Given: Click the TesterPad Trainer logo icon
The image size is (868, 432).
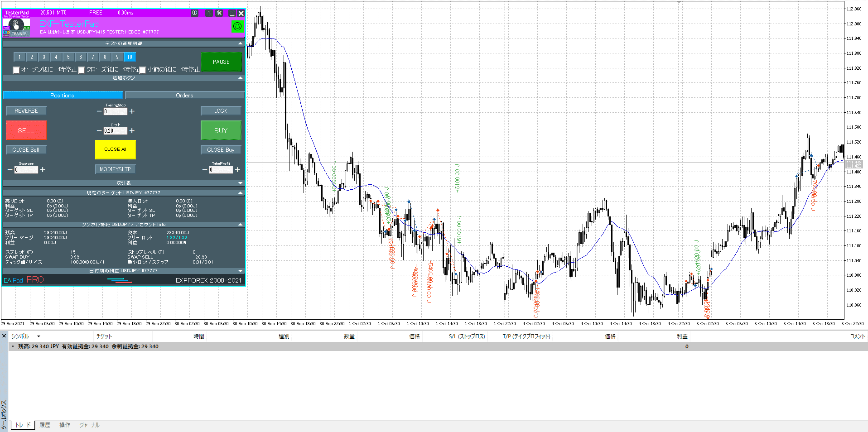Looking at the screenshot, I should point(16,27).
